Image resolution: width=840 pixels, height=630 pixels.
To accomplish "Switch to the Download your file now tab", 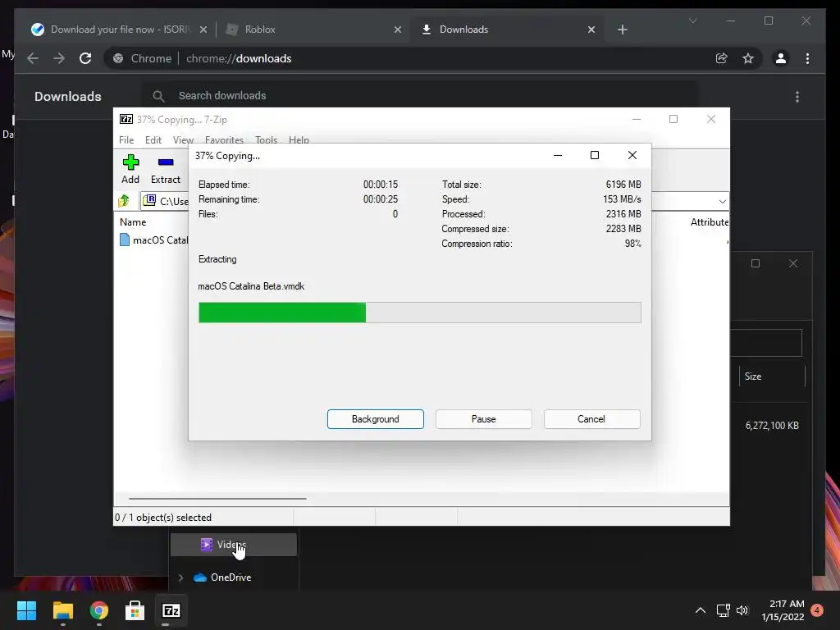I will (x=119, y=30).
